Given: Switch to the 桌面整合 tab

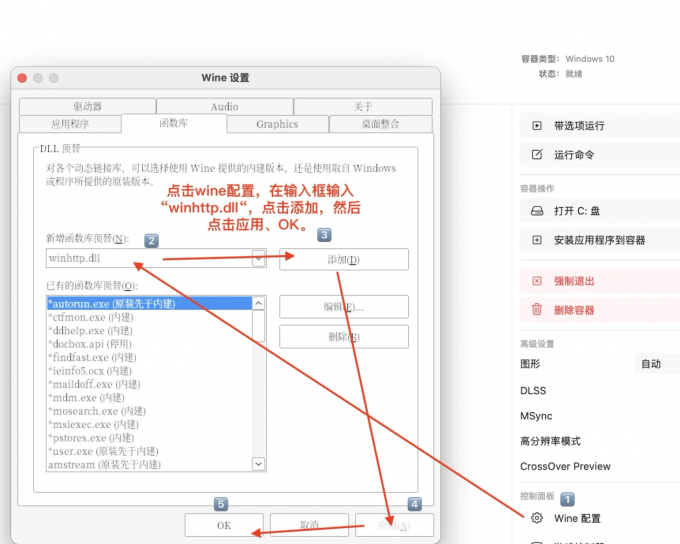Looking at the screenshot, I should tap(381, 124).
